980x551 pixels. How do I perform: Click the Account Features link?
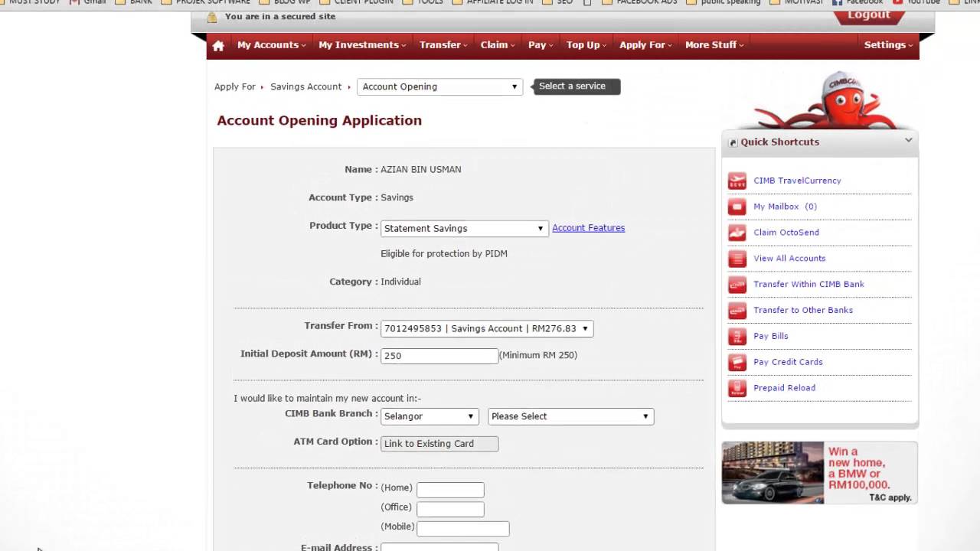(588, 228)
